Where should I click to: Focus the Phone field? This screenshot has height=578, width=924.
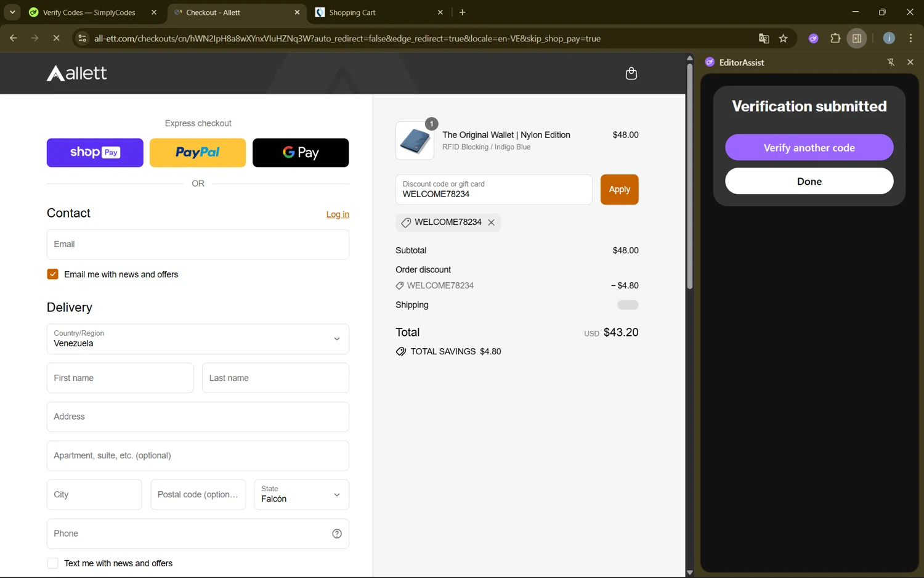click(198, 534)
